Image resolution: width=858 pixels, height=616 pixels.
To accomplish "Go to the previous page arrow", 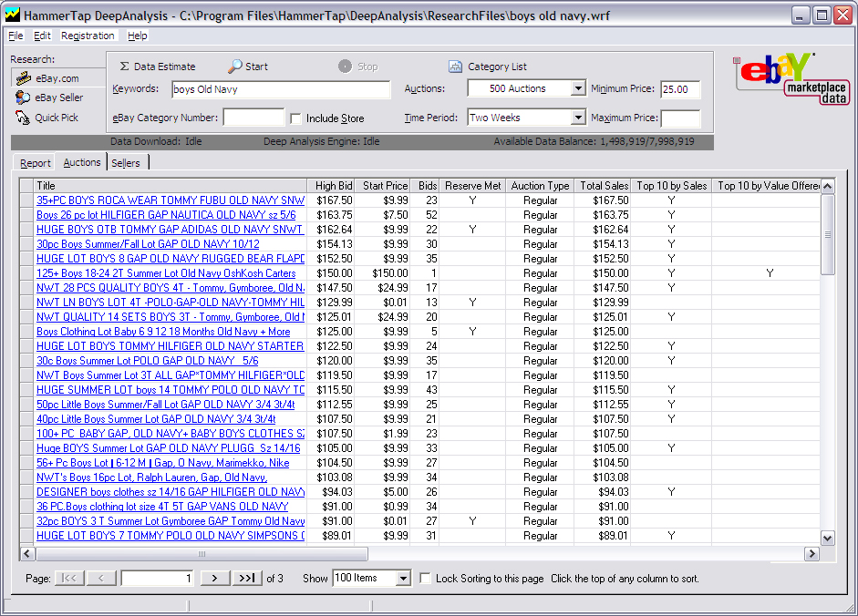I will click(100, 578).
